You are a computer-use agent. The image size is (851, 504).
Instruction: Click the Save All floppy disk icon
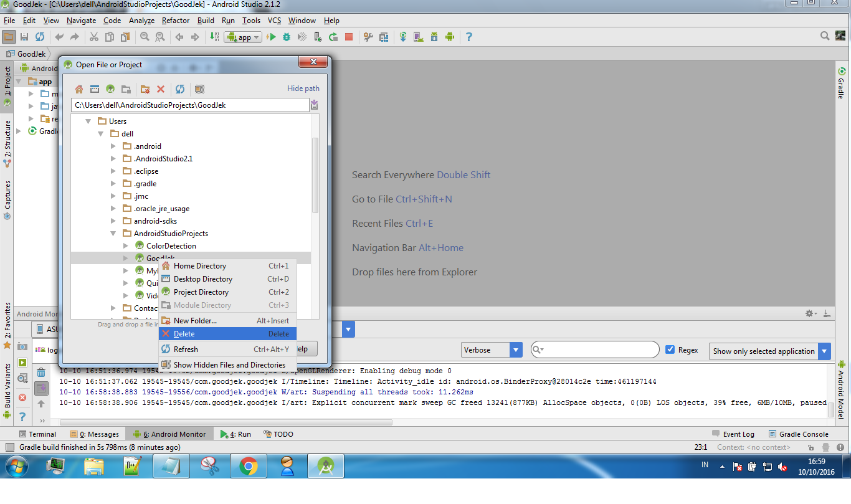tap(24, 37)
